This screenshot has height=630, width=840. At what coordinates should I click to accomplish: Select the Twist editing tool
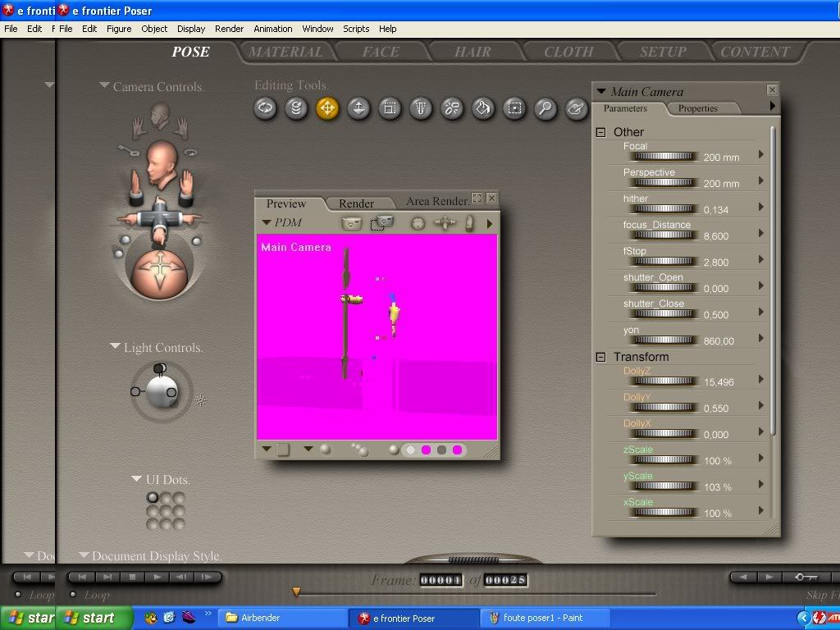296,108
